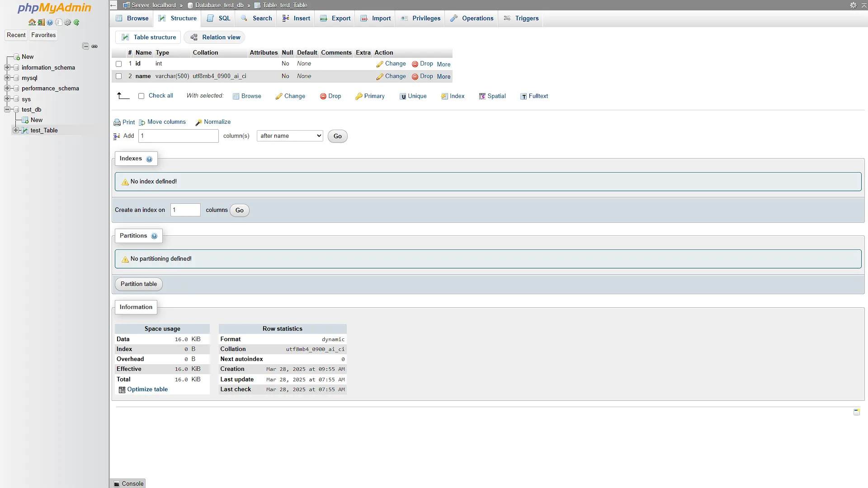
Task: Switch to the Browse tab
Action: tap(132, 19)
